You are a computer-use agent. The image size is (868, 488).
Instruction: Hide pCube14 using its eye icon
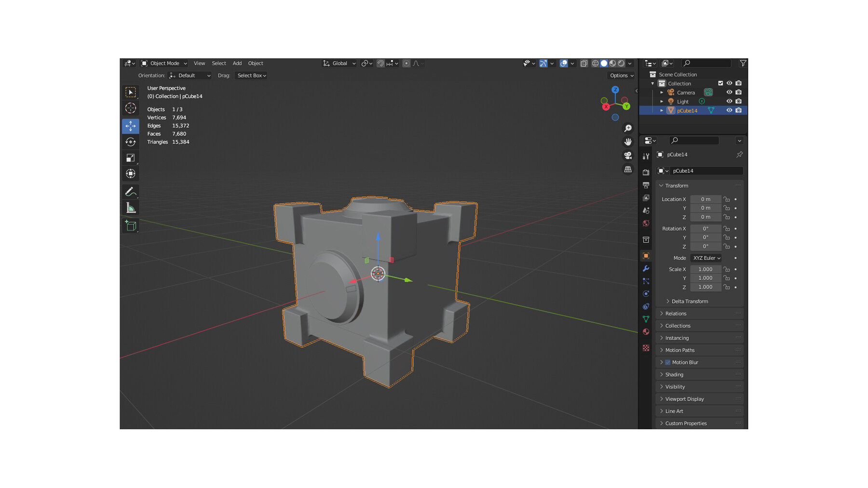coord(729,110)
